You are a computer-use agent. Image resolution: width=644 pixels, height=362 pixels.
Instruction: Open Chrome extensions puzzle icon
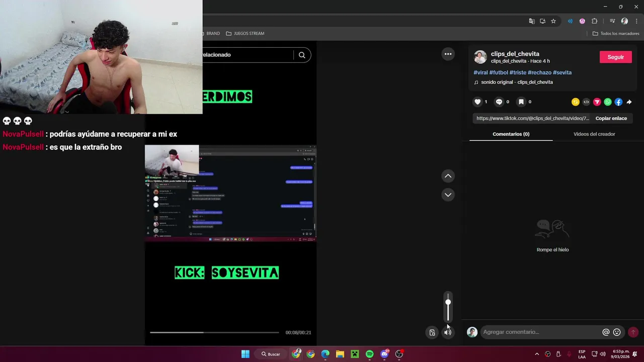coord(594,21)
